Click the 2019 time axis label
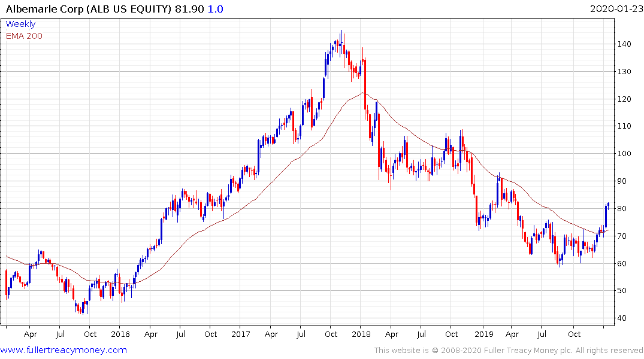 (484, 334)
